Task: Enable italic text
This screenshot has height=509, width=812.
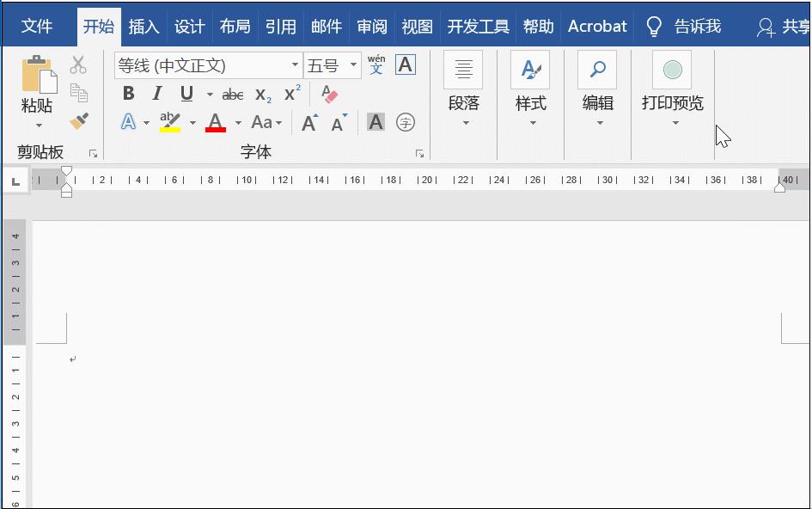Action: pyautogui.click(x=156, y=93)
